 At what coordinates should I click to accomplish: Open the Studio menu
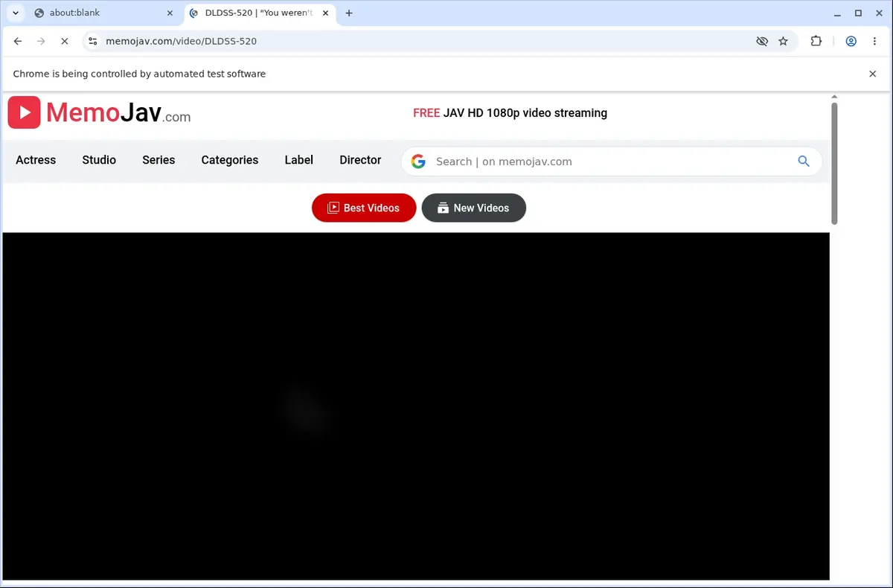[x=99, y=160]
